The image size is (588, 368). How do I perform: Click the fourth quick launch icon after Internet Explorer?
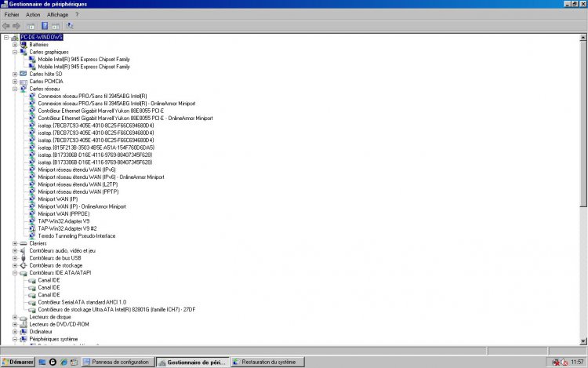74,362
